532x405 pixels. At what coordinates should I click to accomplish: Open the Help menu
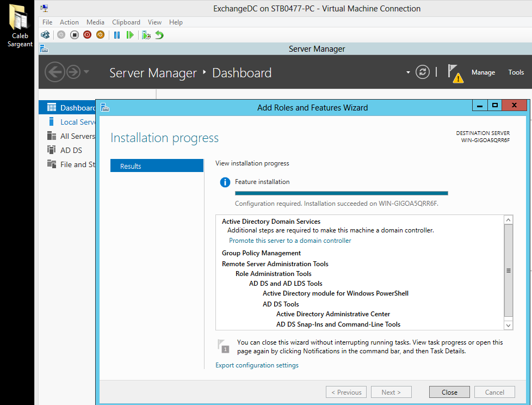click(176, 22)
